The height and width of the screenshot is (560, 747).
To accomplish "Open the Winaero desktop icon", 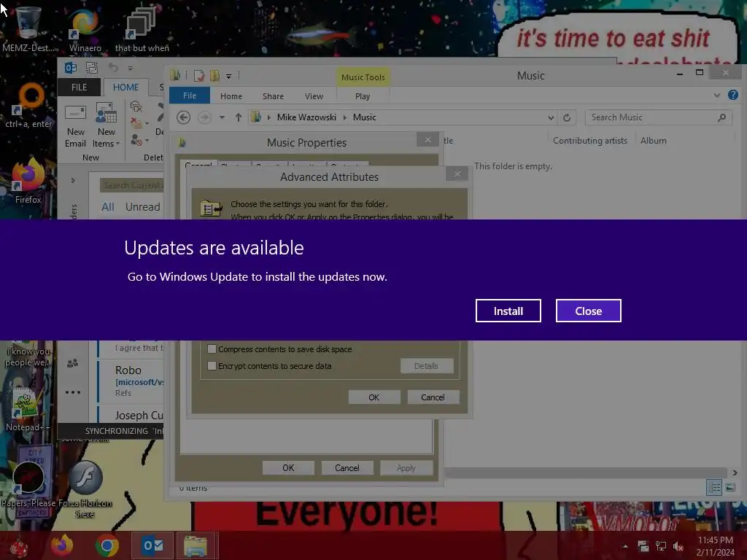I will tap(85, 29).
